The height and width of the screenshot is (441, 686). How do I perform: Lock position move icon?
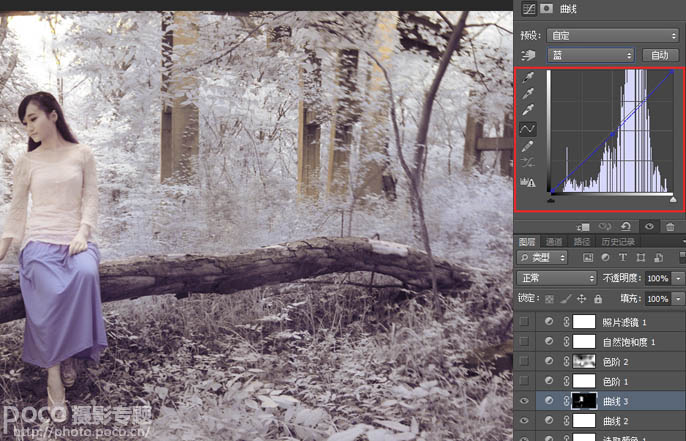coord(581,299)
